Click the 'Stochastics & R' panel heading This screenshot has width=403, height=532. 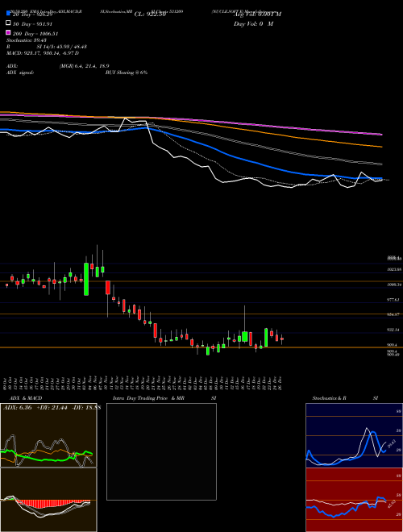pyautogui.click(x=329, y=398)
